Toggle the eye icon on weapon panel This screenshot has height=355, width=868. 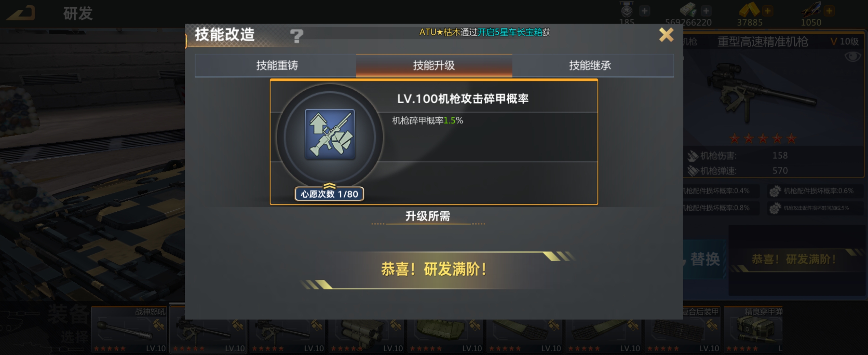point(853,57)
